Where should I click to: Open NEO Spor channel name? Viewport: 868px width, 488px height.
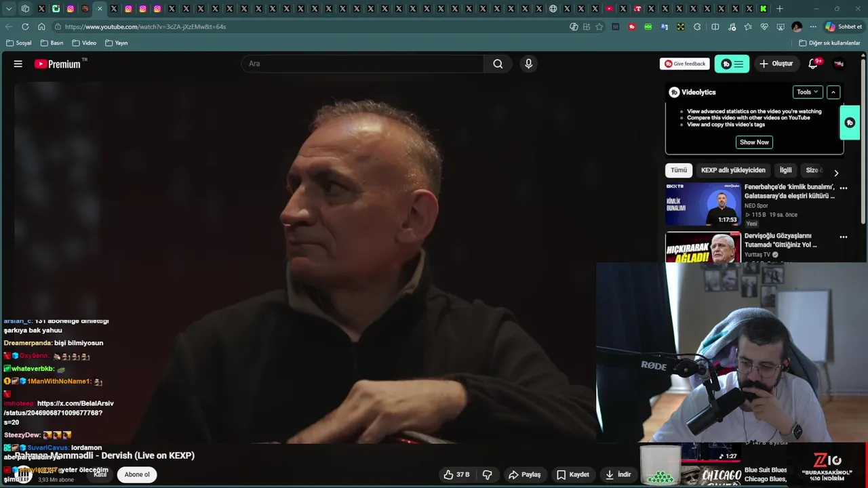(756, 206)
